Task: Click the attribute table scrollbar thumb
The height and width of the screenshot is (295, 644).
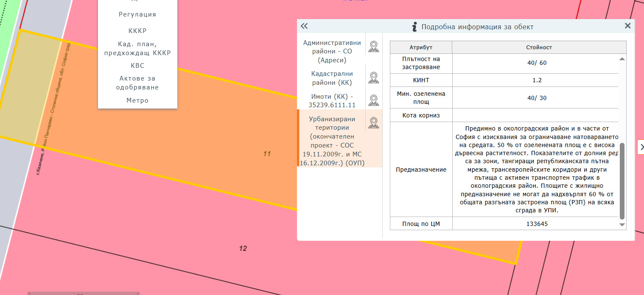Action: pos(622,181)
